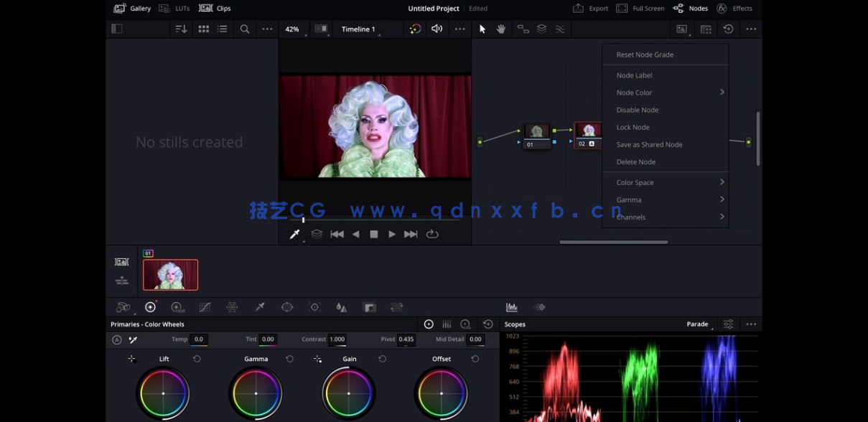Click the Export button
The height and width of the screenshot is (422, 868).
590,8
